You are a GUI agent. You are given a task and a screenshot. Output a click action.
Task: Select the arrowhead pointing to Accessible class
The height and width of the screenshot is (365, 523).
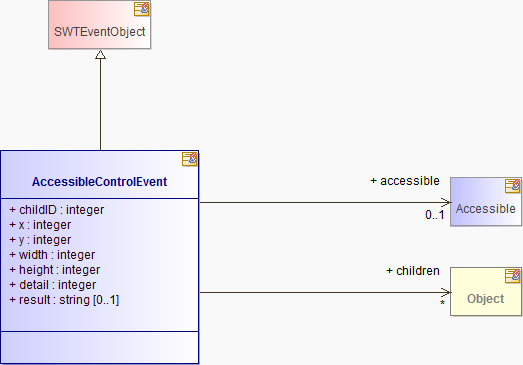pos(446,202)
